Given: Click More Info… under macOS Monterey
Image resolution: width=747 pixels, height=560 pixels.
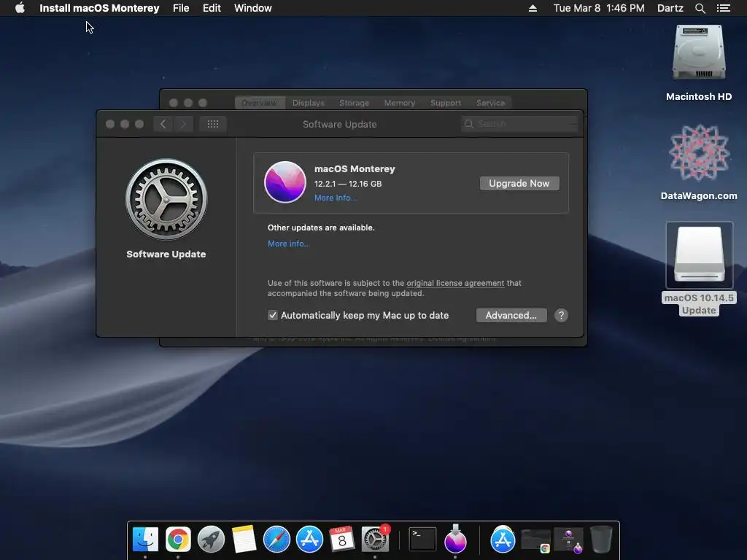Looking at the screenshot, I should [x=336, y=198].
